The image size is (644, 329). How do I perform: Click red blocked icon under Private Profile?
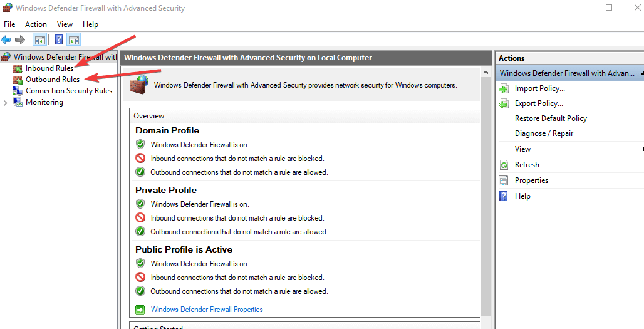pos(140,217)
